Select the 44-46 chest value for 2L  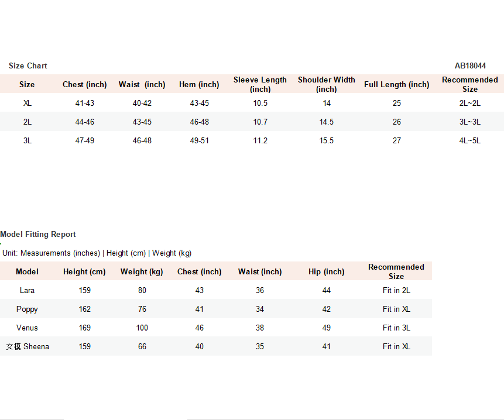84,122
